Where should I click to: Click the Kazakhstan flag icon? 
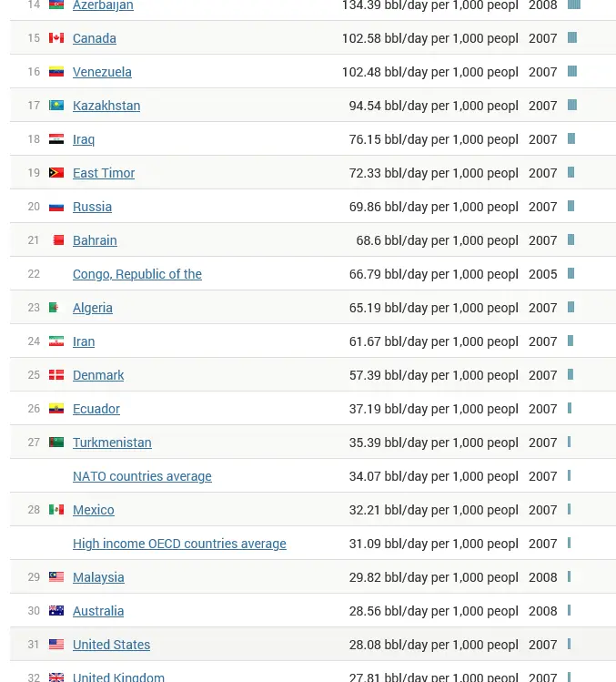[56, 106]
